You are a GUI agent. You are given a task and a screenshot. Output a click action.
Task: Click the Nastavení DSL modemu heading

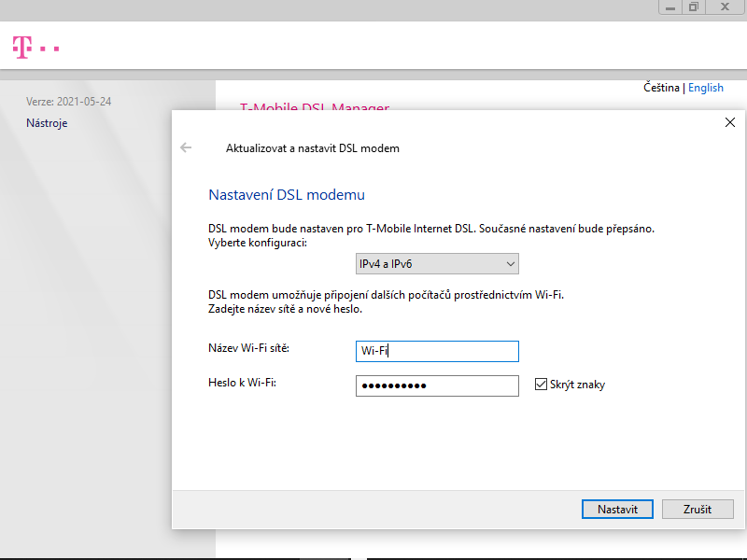click(287, 195)
